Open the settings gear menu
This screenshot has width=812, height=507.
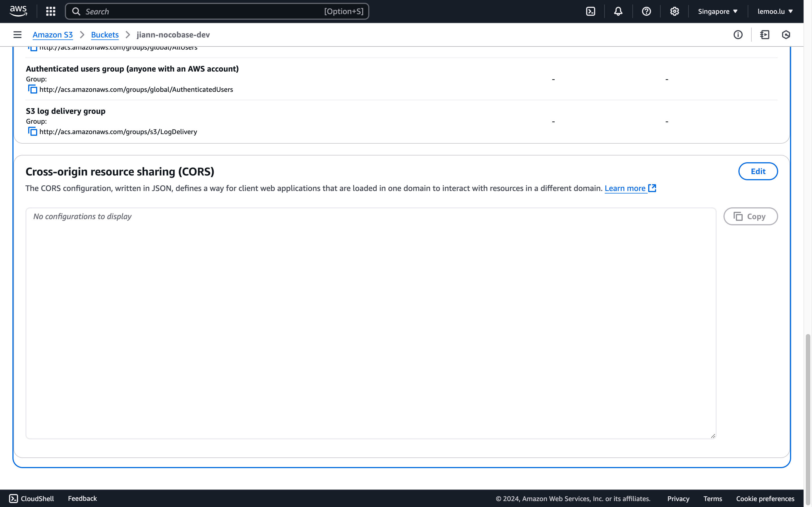coord(674,11)
